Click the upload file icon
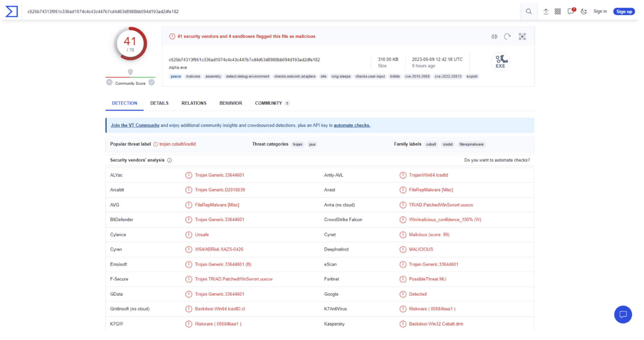644x340 pixels. (x=546, y=12)
